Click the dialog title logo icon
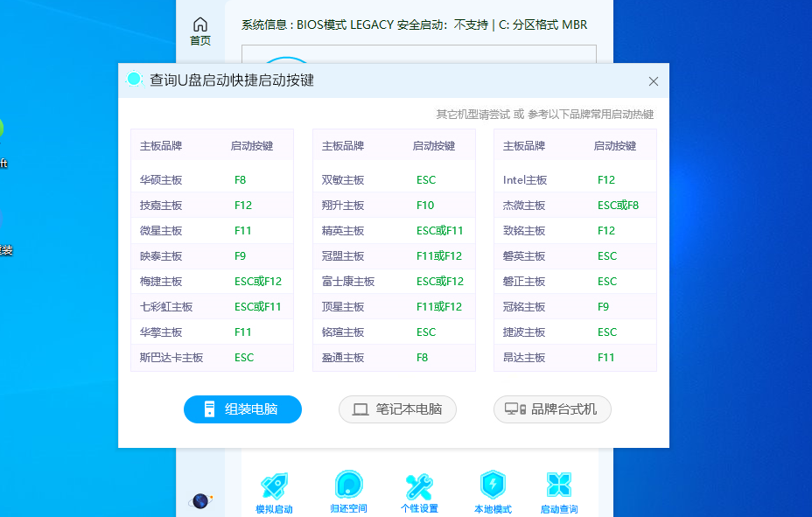The image size is (812, 517). click(x=134, y=80)
